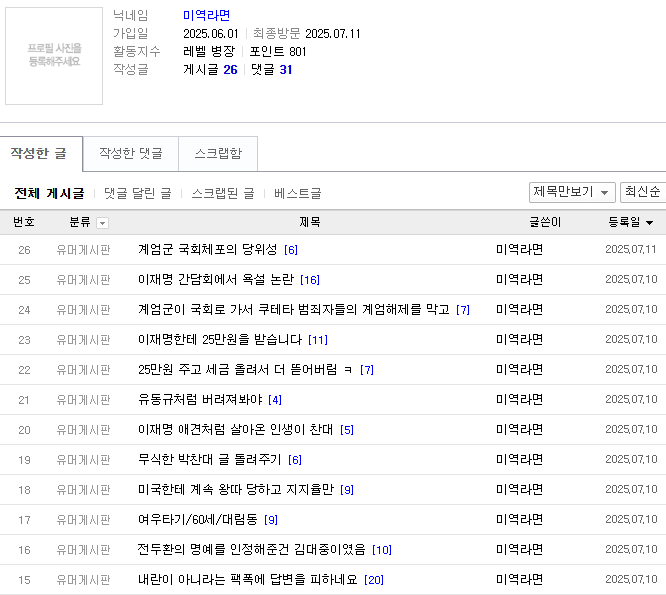
Task: Click the profile photo placeholder box
Action: click(x=54, y=56)
